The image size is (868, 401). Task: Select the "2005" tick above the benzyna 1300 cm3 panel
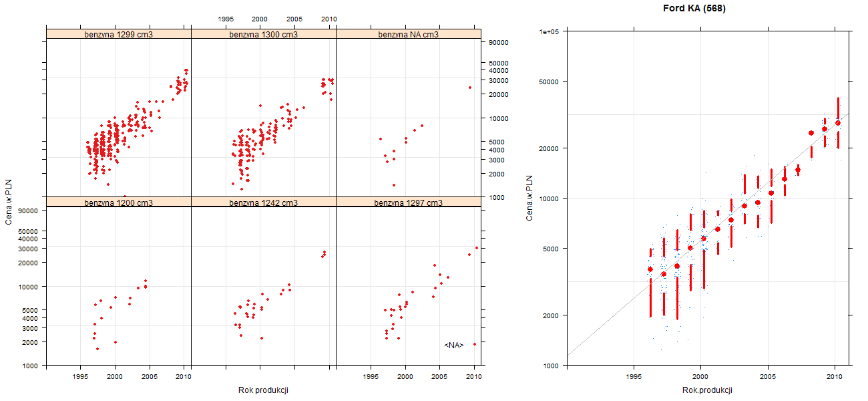click(x=294, y=19)
